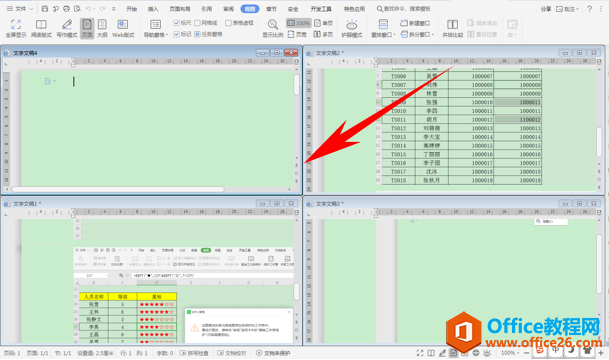Viewport: 609px width, 360px height.
Task: Switch to full screen display (全屏显示)
Action: click(x=16, y=28)
